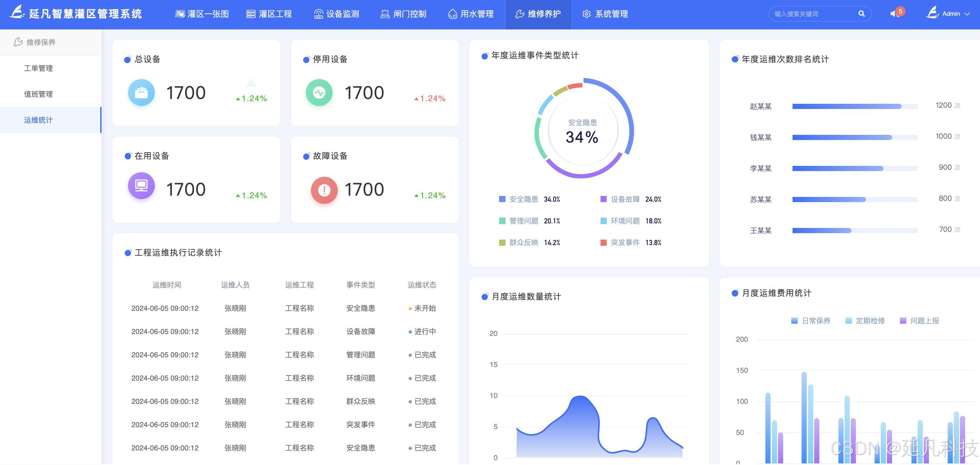Click the 运维工程 column header
This screenshot has width=980, height=465.
tap(299, 285)
